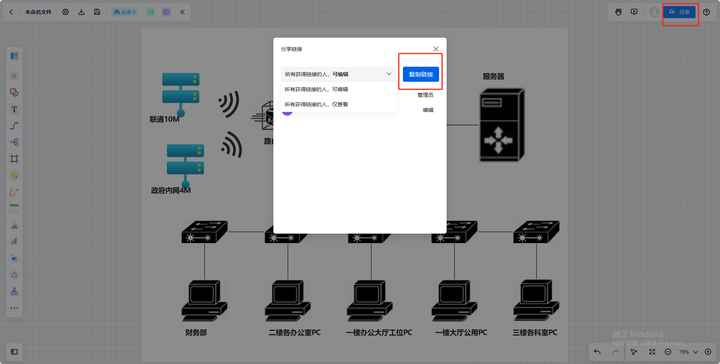Click the 一楼办公大厅工位PC label

(379, 332)
